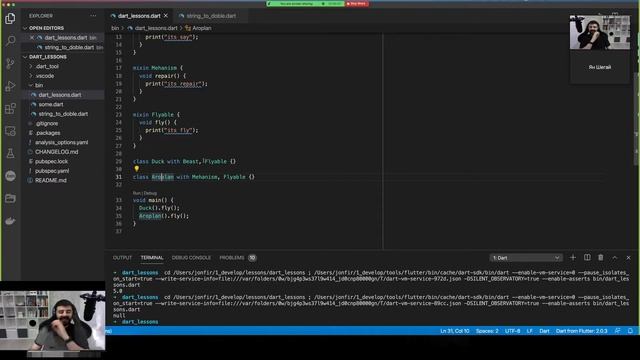The image size is (640, 360).
Task: Open the Source Control view
Action: tap(10, 63)
